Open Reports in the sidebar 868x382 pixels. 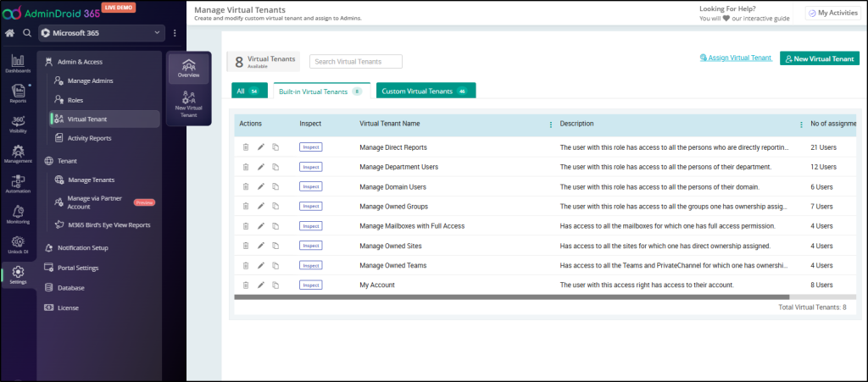19,94
